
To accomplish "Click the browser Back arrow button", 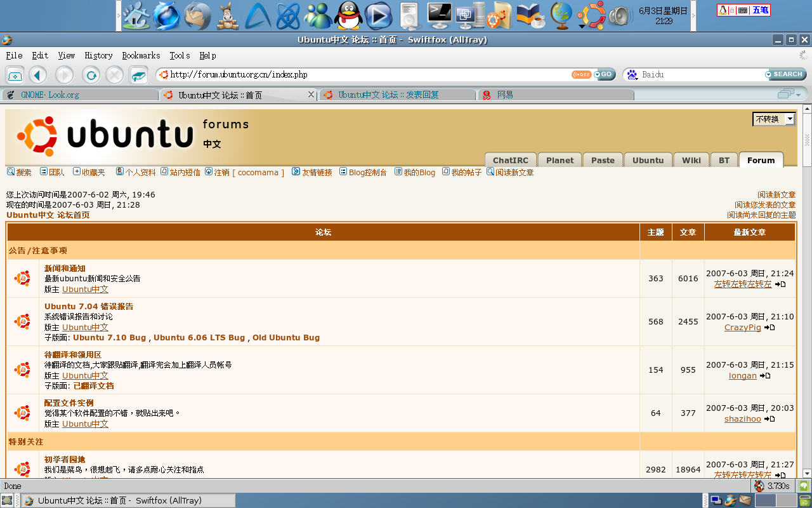I will [x=38, y=75].
